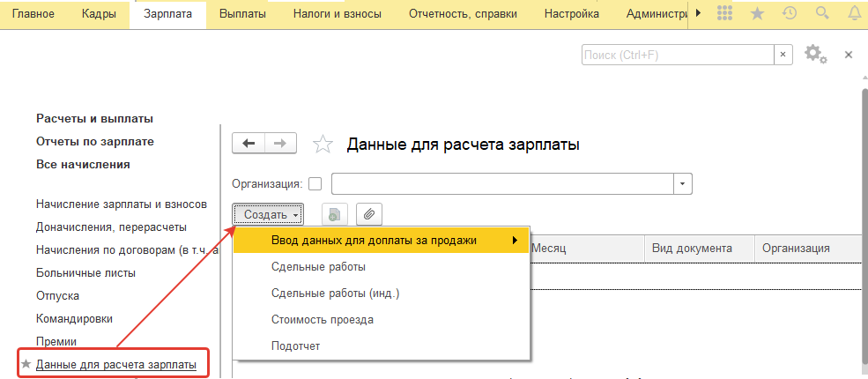Screen dimensions: 868x379
Task: Go back with the left arrow
Action: click(x=248, y=144)
